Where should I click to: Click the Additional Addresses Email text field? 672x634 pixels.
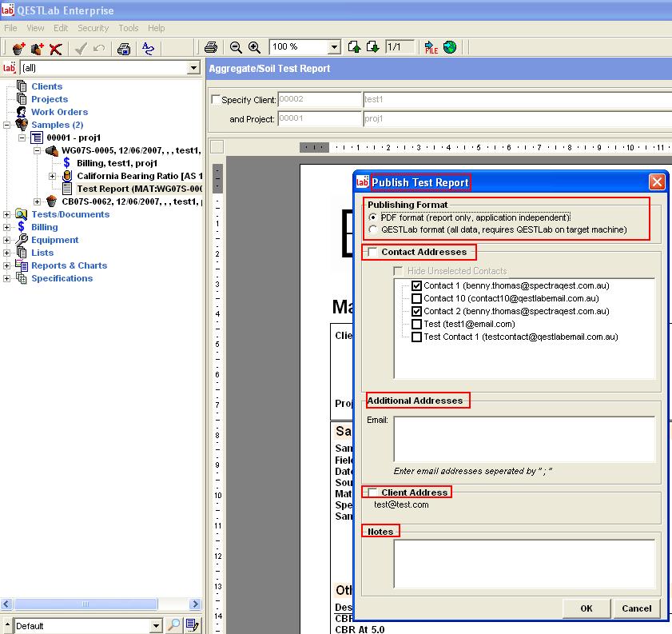click(523, 439)
